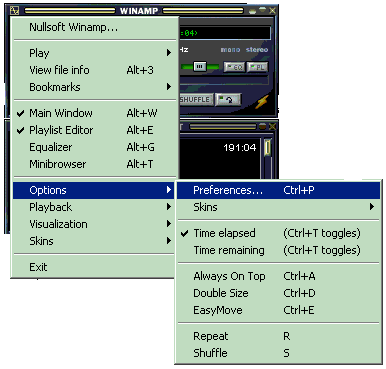Click the balance slider handle
Screen dimensions: 386x369
(199, 67)
